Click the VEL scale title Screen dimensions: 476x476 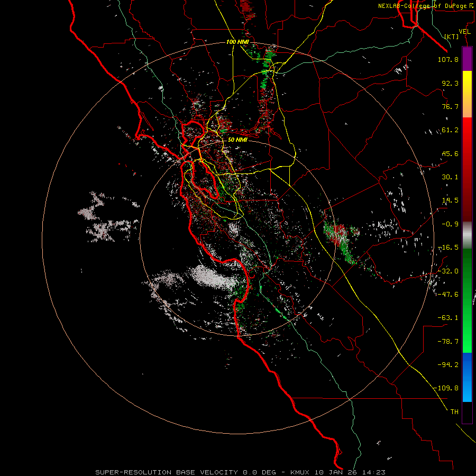click(464, 32)
